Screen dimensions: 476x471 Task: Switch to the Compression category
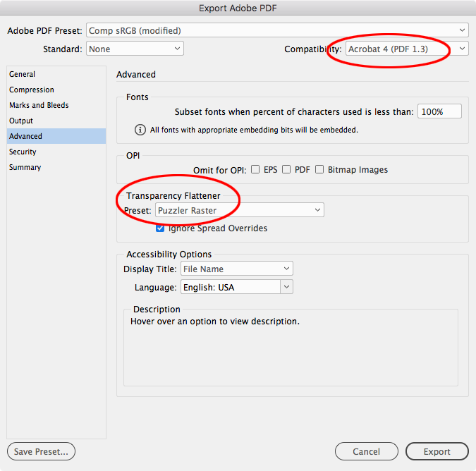tap(56, 90)
